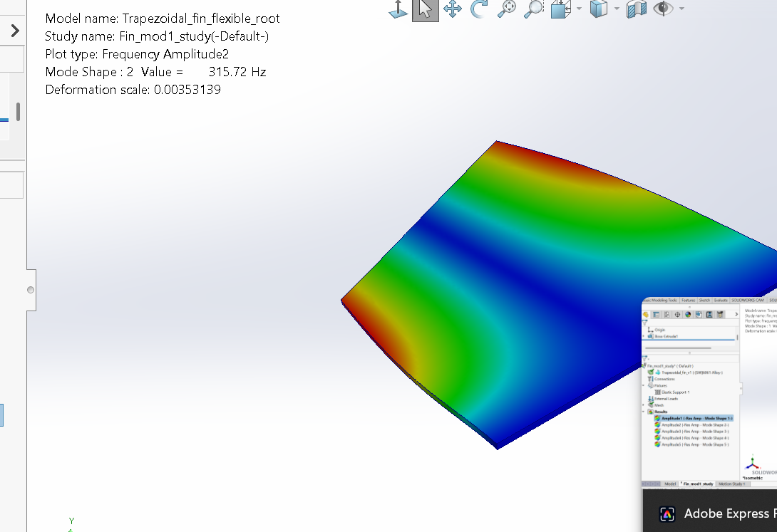
Task: Click the panel collapse handle
Action: 31,290
